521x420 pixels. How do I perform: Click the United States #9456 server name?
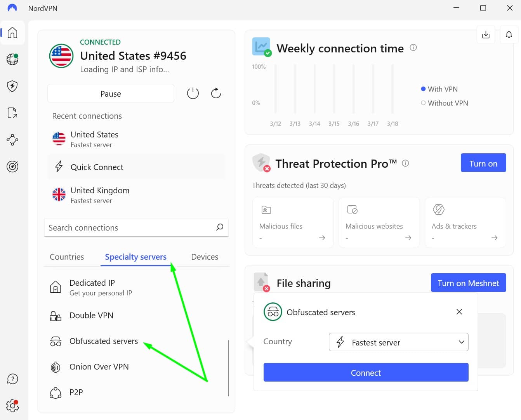[x=133, y=56]
